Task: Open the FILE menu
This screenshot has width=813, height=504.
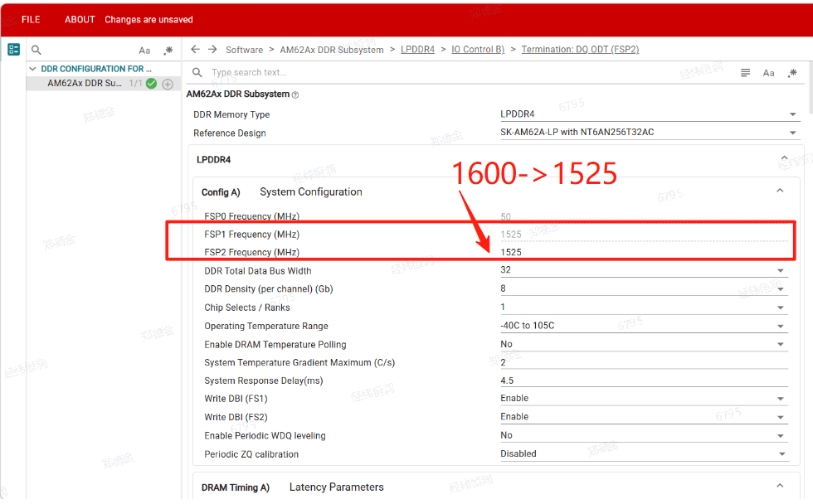Action: [x=31, y=20]
